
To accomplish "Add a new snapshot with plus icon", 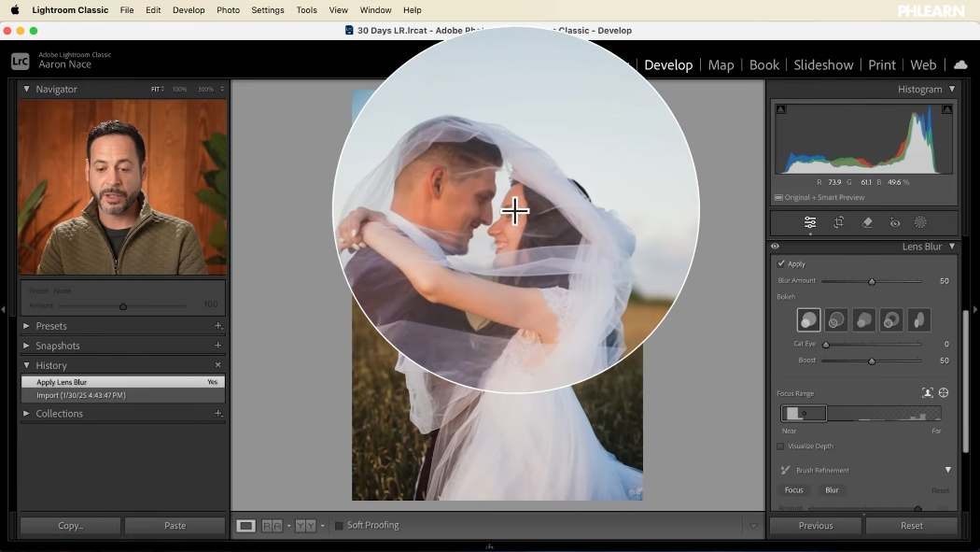I will click(217, 345).
